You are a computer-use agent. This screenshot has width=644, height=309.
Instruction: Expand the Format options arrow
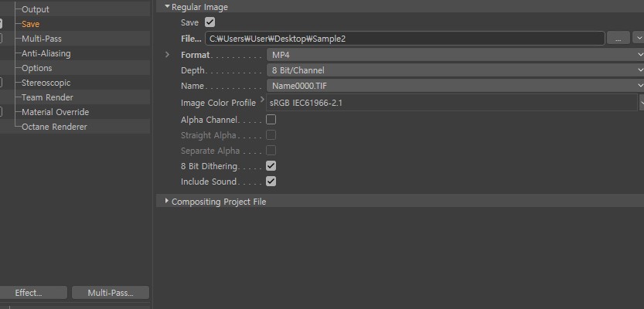[167, 54]
